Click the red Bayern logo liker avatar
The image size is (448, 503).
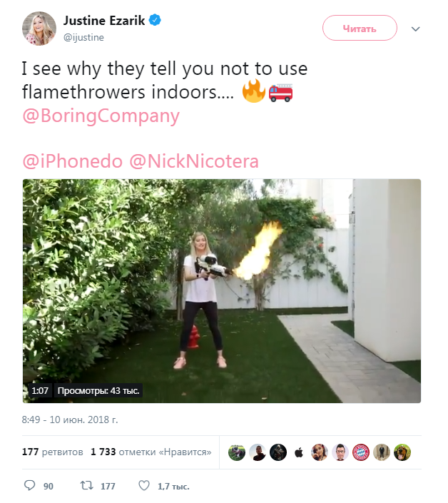[x=361, y=452]
